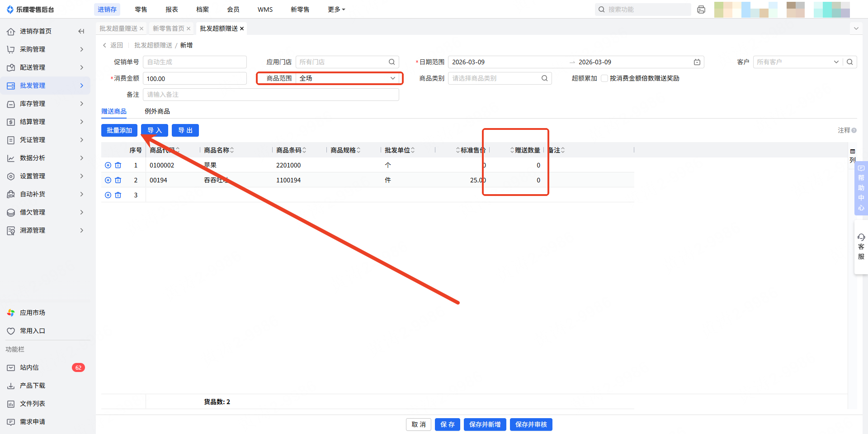Screen dimensions: 868x434
Task: Click the search icon in 应用门店 field
Action: pyautogui.click(x=392, y=62)
